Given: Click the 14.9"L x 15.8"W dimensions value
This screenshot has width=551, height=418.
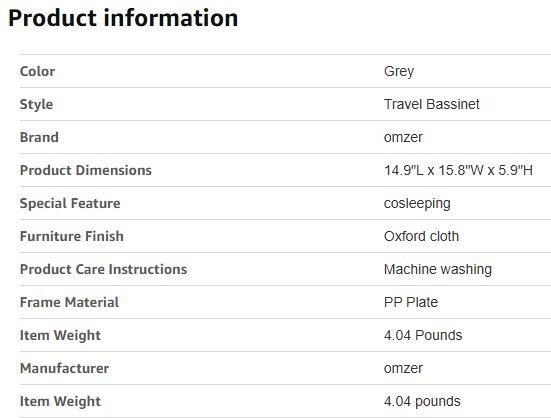Looking at the screenshot, I should (x=458, y=170).
